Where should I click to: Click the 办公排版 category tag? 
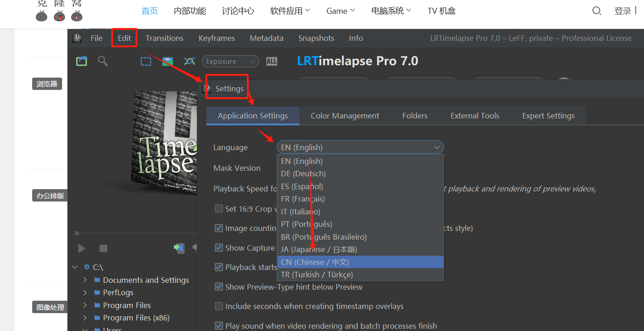[x=51, y=196]
